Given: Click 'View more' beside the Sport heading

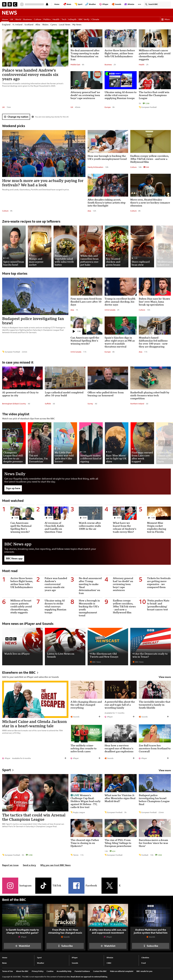Looking at the screenshot, I should [x=165, y=770].
